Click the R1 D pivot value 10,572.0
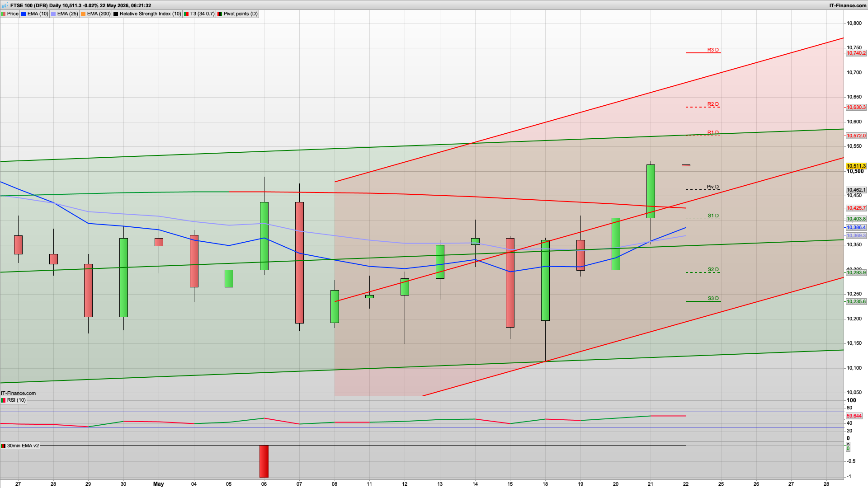Screen dimensions: 868x488 click(856, 136)
